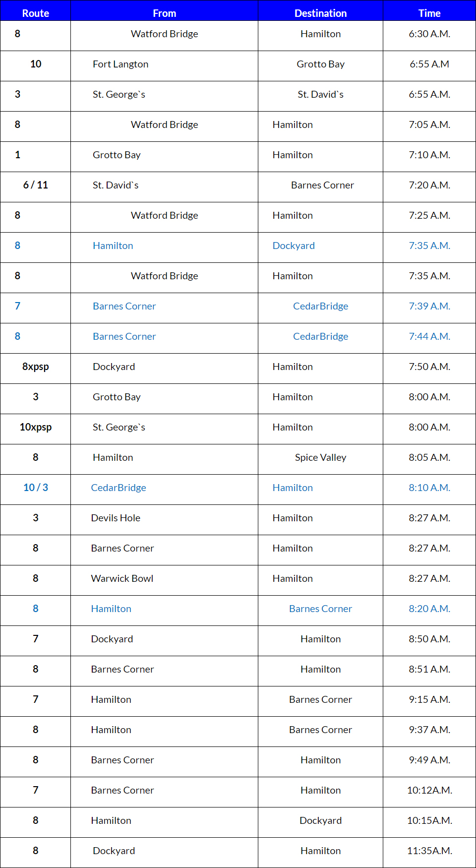Click the 11:35A.M. time cell
This screenshot has width=476, height=868.
[x=429, y=851]
